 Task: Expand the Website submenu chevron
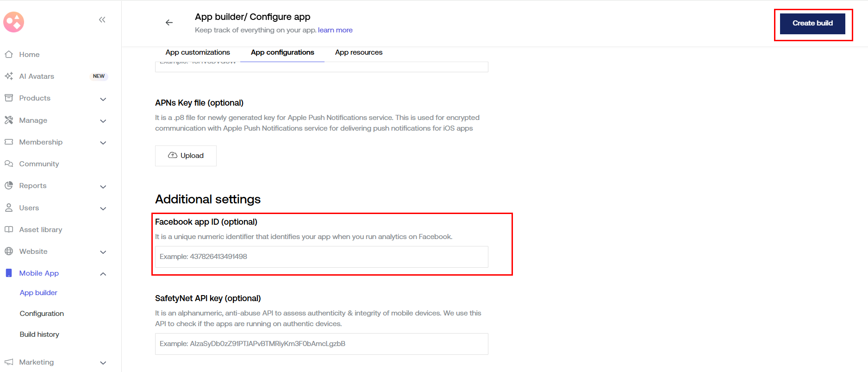[103, 252]
